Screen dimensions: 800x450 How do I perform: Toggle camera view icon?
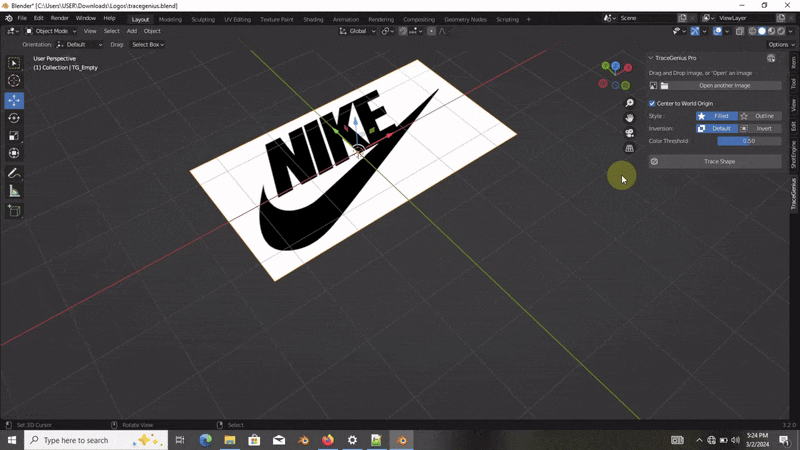630,133
